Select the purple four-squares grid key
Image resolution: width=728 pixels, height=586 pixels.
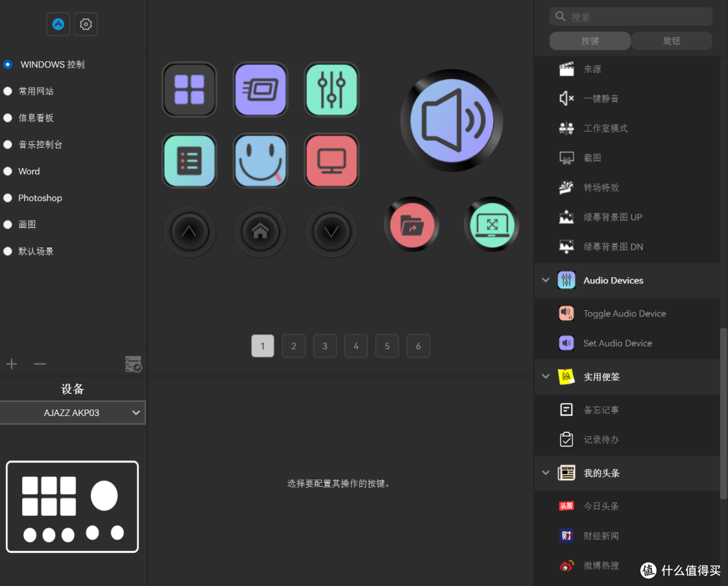[189, 90]
